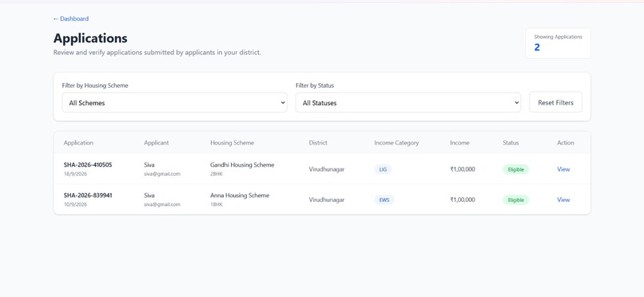The image size is (644, 297).
Task: Open the All Schemes housing scheme dropdown
Action: 174,102
